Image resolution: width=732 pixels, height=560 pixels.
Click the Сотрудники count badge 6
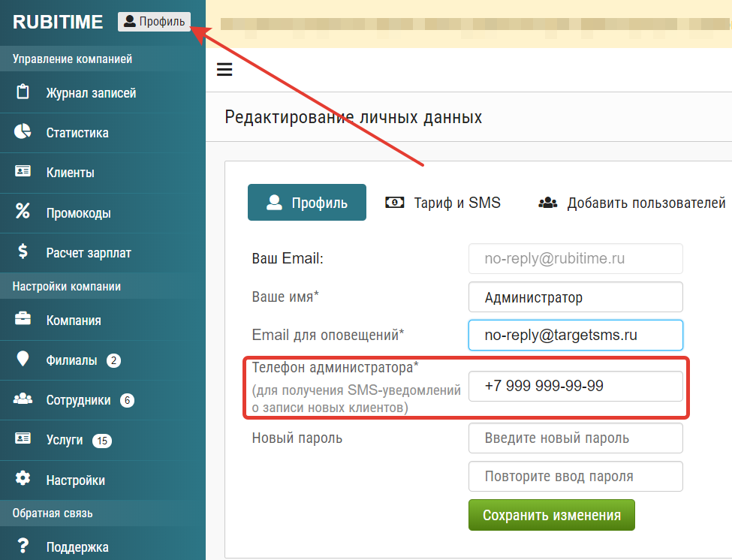pyautogui.click(x=127, y=400)
